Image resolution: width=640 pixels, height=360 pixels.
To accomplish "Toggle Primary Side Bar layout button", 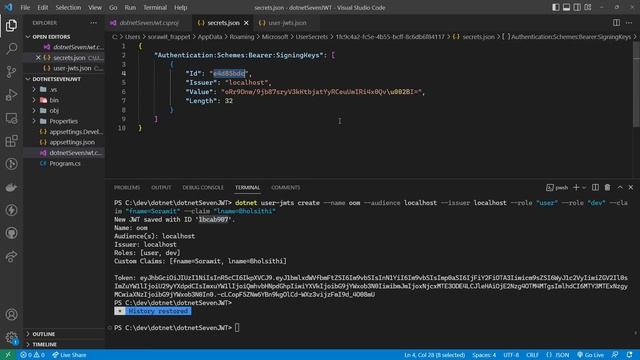I will (556, 7).
